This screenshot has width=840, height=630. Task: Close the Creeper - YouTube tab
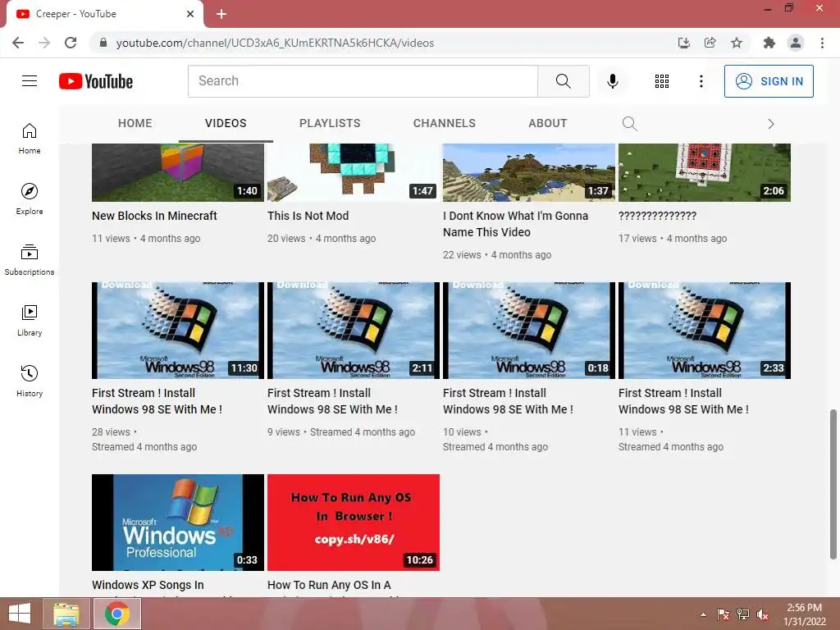coord(190,14)
